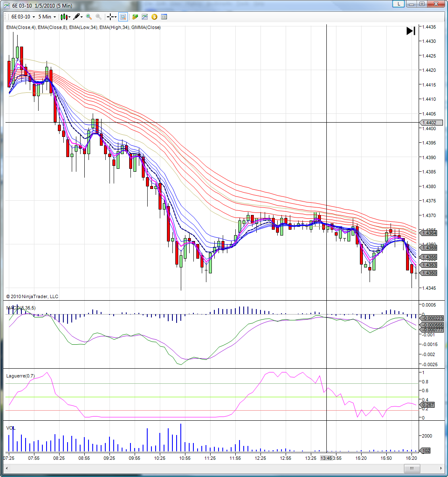Expand the drawing tools dropdown arrow
Viewport: 448px width, 477px height.
coord(82,17)
